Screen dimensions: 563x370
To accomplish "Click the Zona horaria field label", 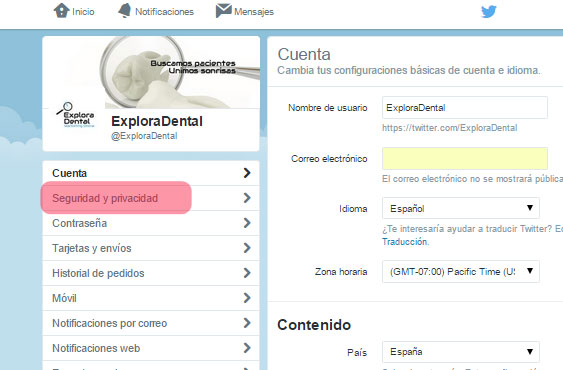I will coord(341,272).
